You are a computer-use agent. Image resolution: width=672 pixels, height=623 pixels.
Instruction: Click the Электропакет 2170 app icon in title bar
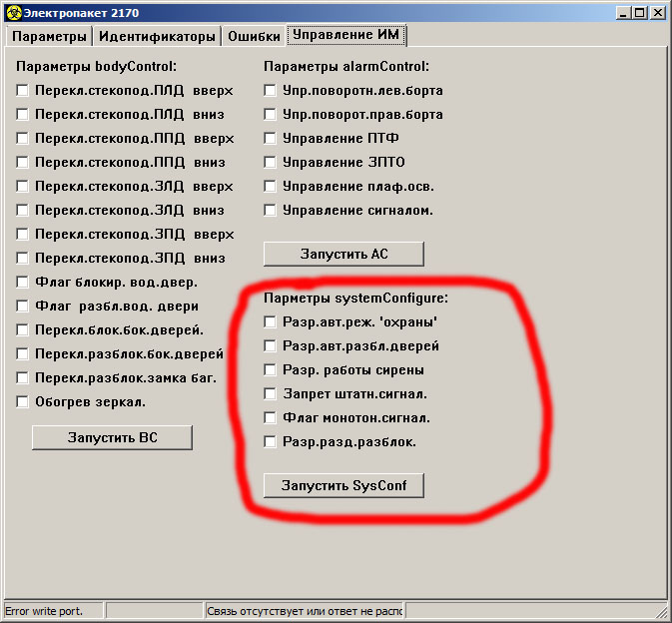14,12
